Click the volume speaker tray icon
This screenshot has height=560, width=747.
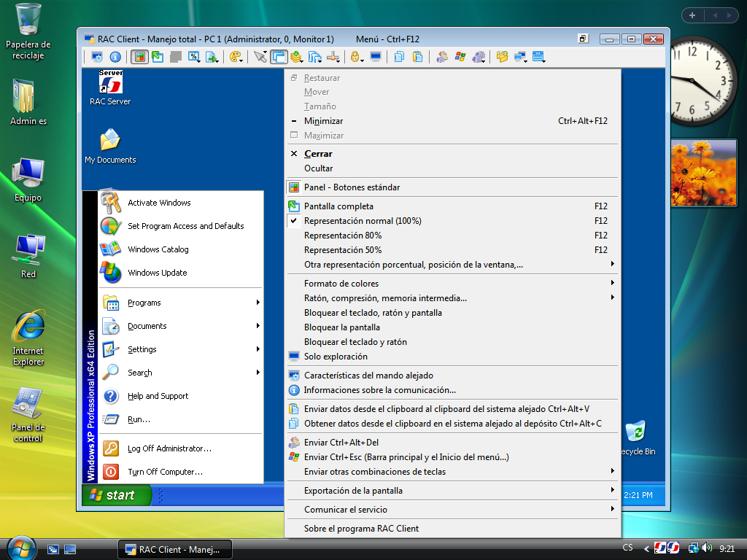tap(707, 548)
